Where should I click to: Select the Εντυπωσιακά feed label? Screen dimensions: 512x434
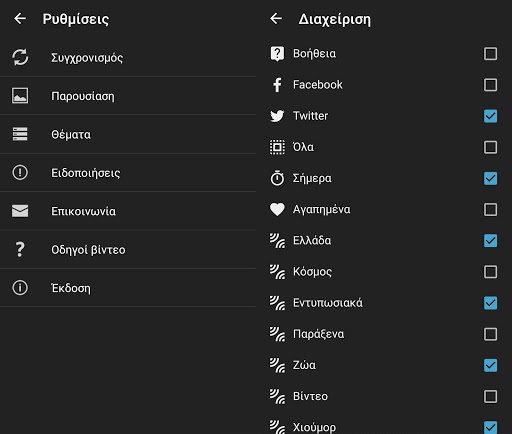(x=328, y=303)
